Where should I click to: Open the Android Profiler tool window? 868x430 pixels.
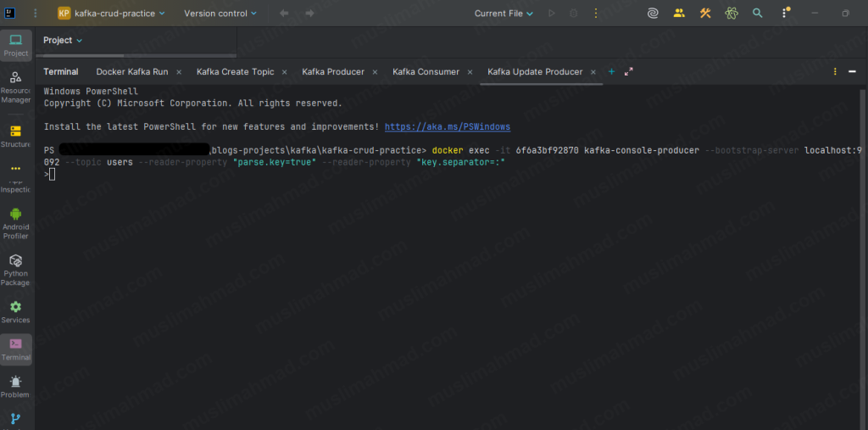16,223
